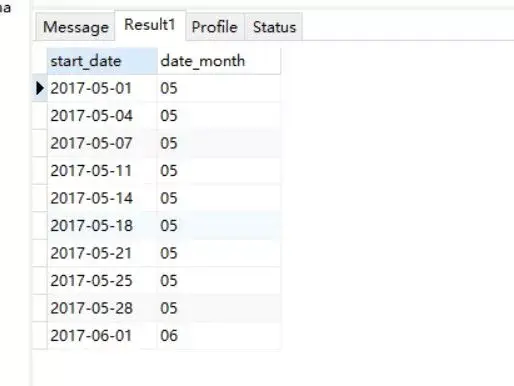Select the cell 2017-05-18
The image size is (514, 386).
(x=102, y=226)
